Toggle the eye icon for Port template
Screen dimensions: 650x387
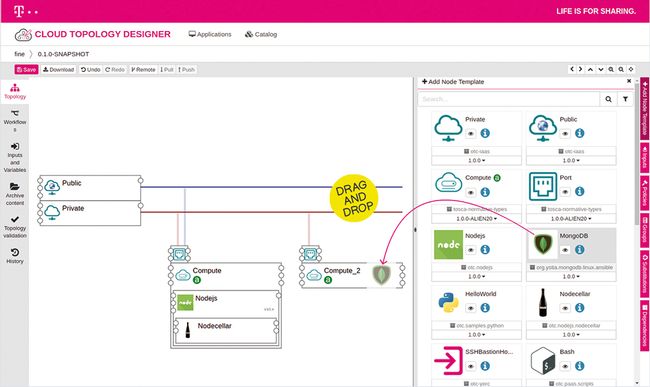coord(565,192)
